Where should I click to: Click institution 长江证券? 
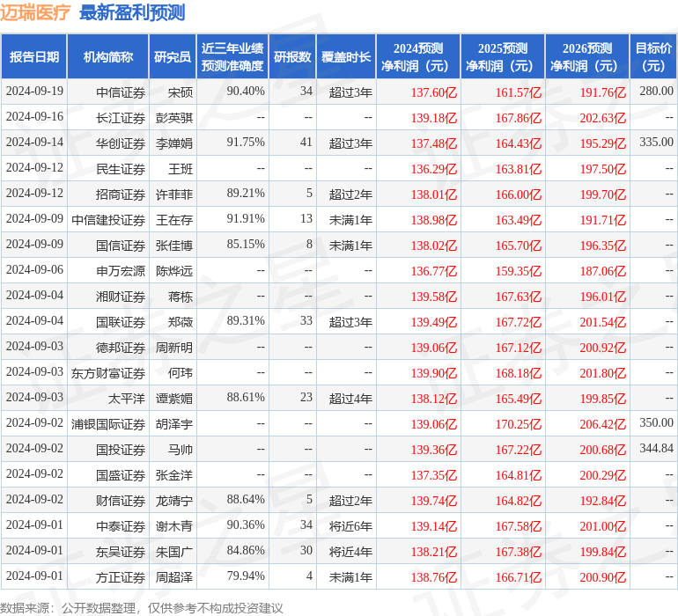click(121, 118)
